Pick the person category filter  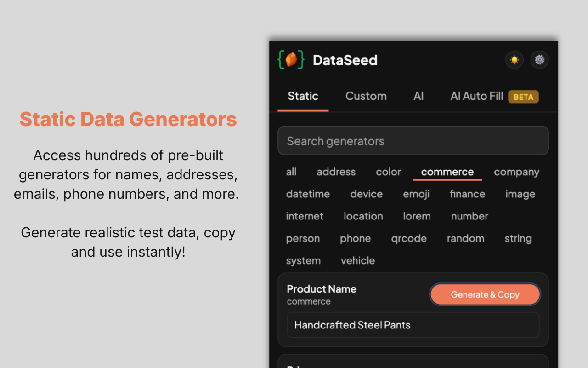[x=303, y=238]
